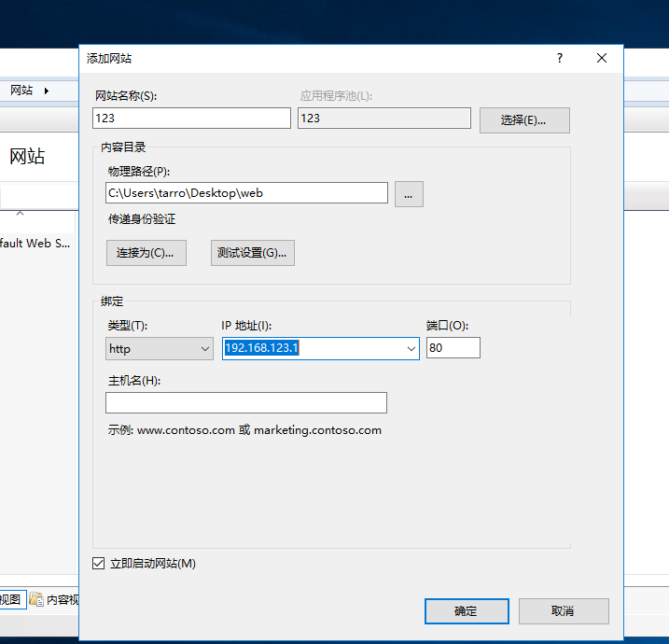Select the Default Web Site row in IIS Manager
This screenshot has width=669, height=644.
(35, 244)
